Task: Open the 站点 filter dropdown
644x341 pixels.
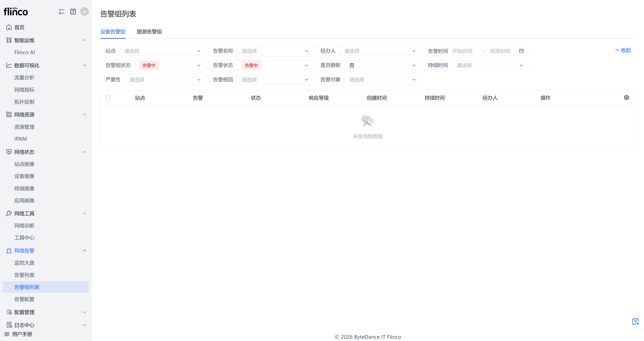Action: pyautogui.click(x=163, y=51)
